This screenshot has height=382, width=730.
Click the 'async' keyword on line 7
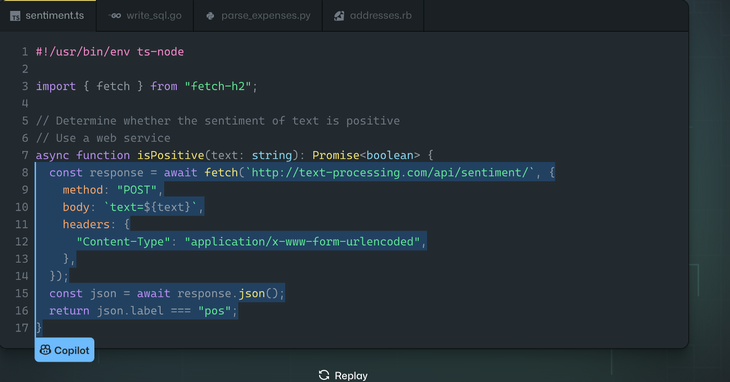53,155
